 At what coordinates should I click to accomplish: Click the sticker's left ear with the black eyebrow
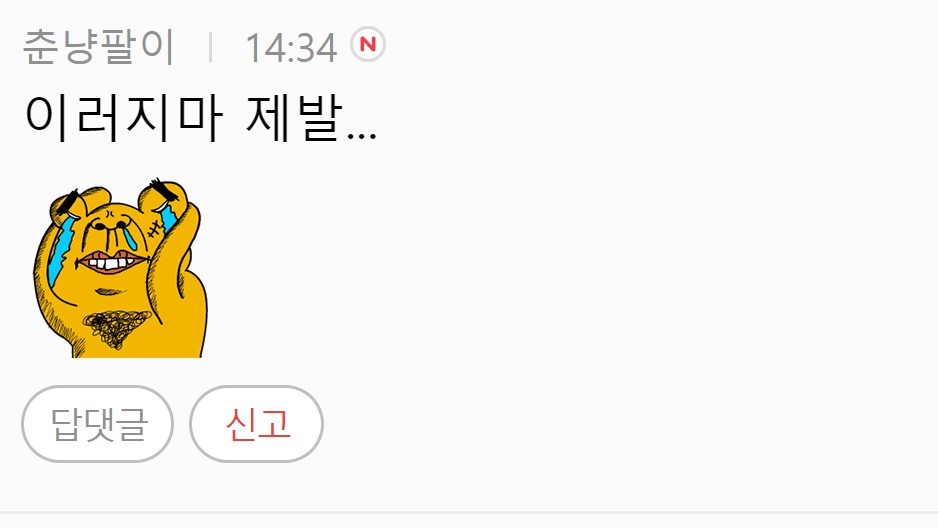(77, 202)
